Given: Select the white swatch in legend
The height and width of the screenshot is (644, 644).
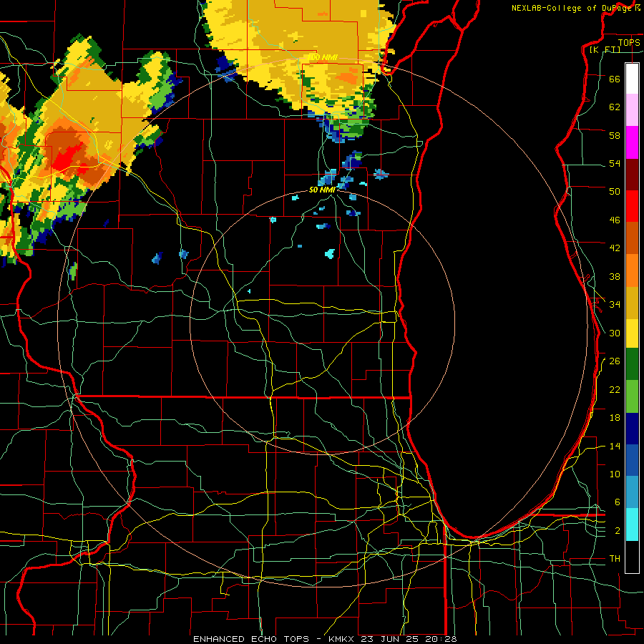Looking at the screenshot, I should tap(632, 79).
